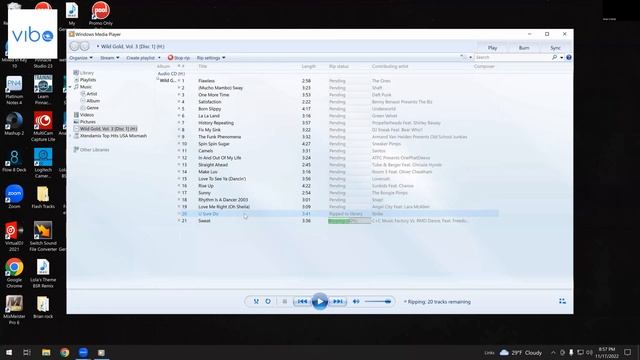Switch to the Burn tab
640x360 pixels.
pyautogui.click(x=524, y=48)
